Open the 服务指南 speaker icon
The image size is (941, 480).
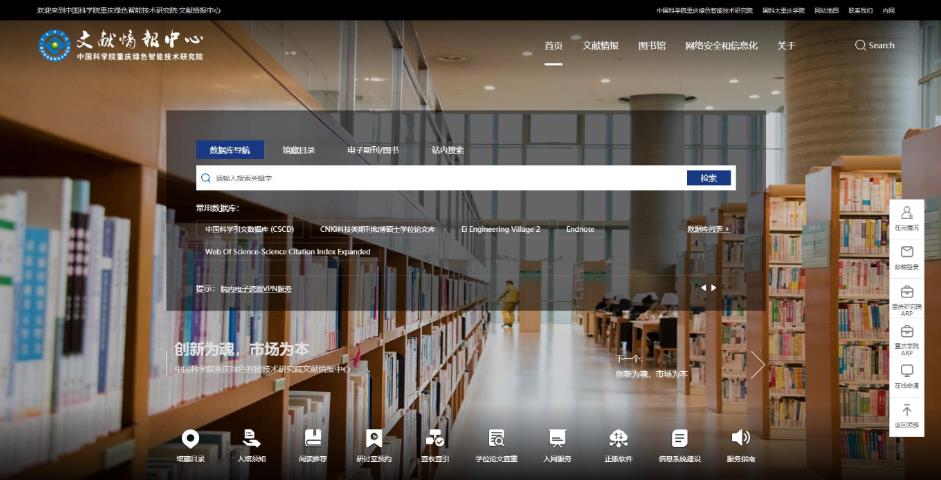tap(740, 438)
